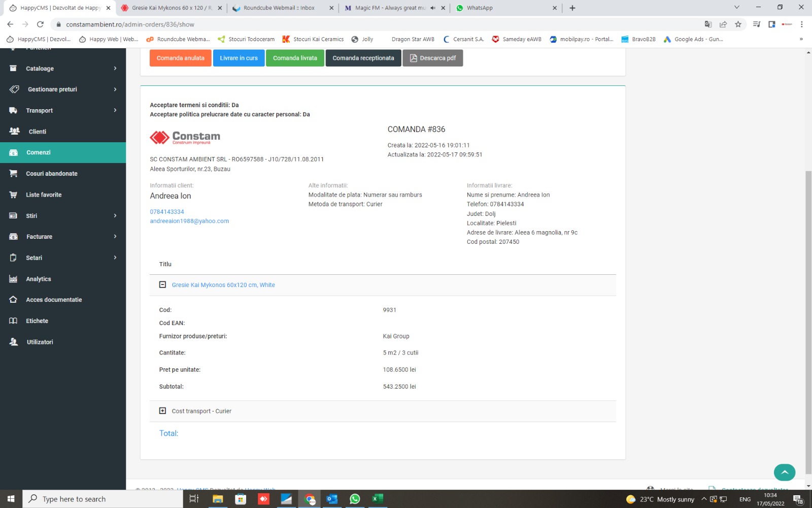Open the tab search dropdown arrow
This screenshot has height=508, width=812.
(737, 8)
